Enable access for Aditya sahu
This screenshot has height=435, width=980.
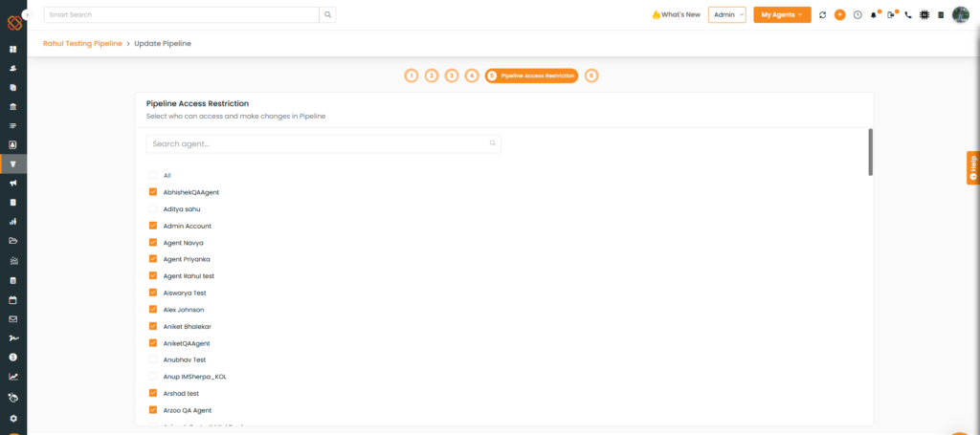152,208
